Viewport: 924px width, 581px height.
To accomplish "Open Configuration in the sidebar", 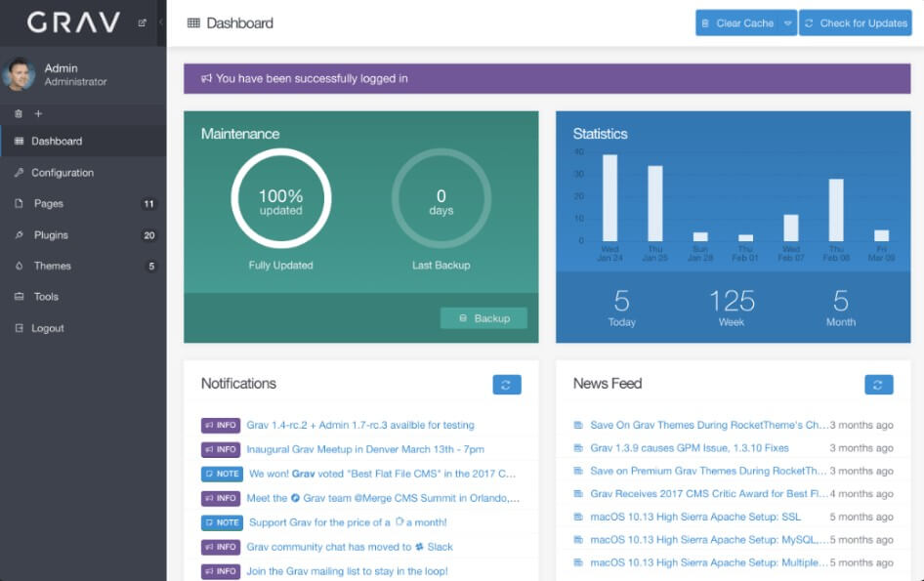I will point(62,173).
